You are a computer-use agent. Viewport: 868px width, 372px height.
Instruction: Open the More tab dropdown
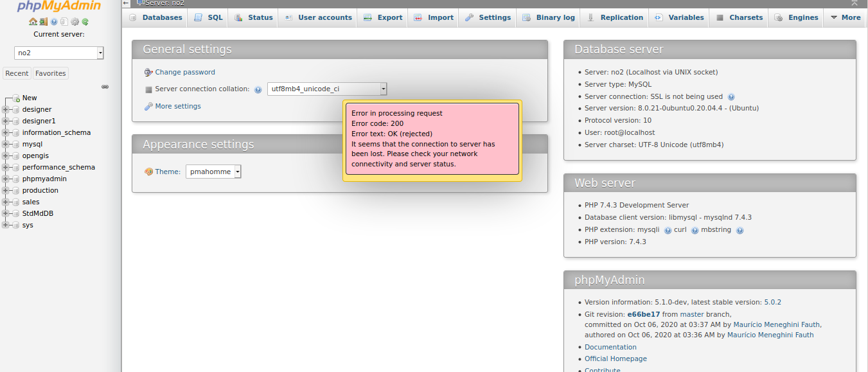point(846,17)
